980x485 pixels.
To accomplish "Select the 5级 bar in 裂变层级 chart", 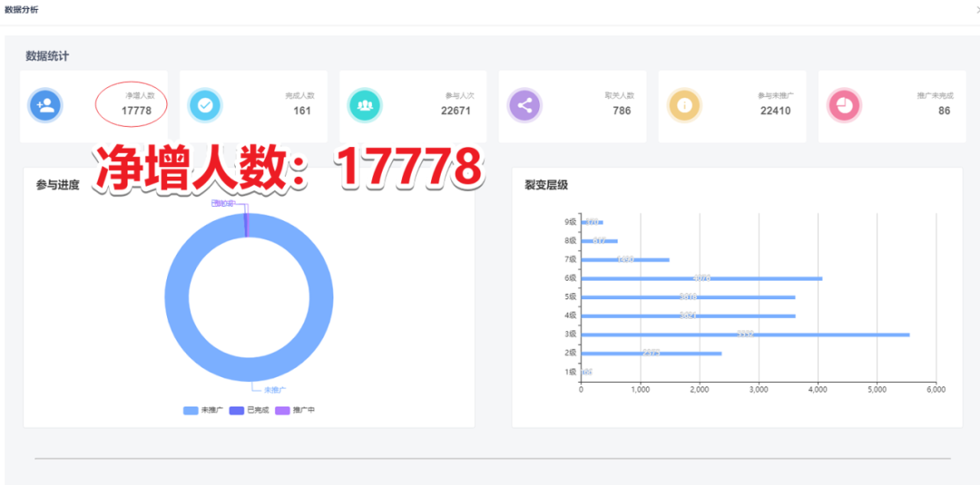I will click(x=688, y=297).
